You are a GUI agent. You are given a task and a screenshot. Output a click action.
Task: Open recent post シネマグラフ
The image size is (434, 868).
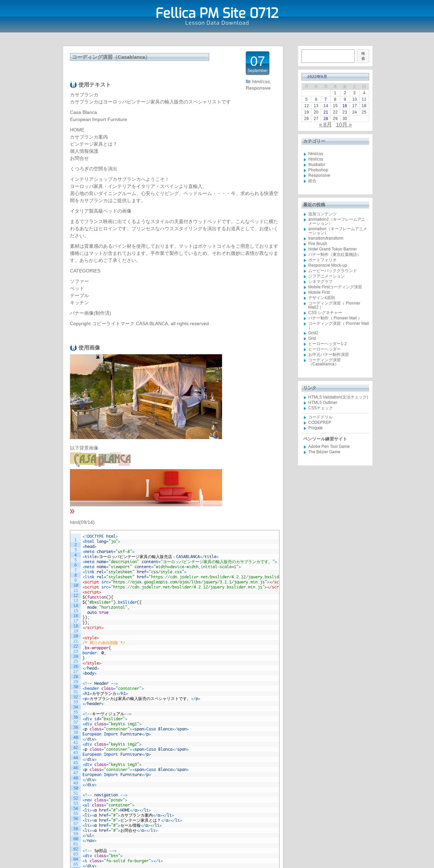pos(320,282)
